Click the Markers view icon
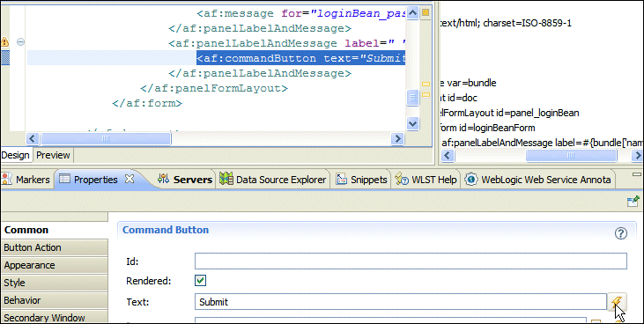The width and height of the screenshot is (644, 324). (x=6, y=179)
